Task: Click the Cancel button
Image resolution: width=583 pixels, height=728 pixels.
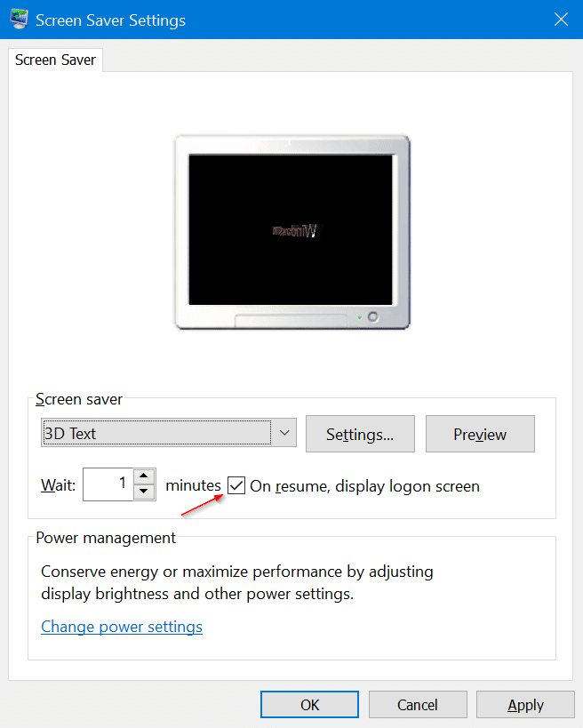Action: [x=418, y=705]
